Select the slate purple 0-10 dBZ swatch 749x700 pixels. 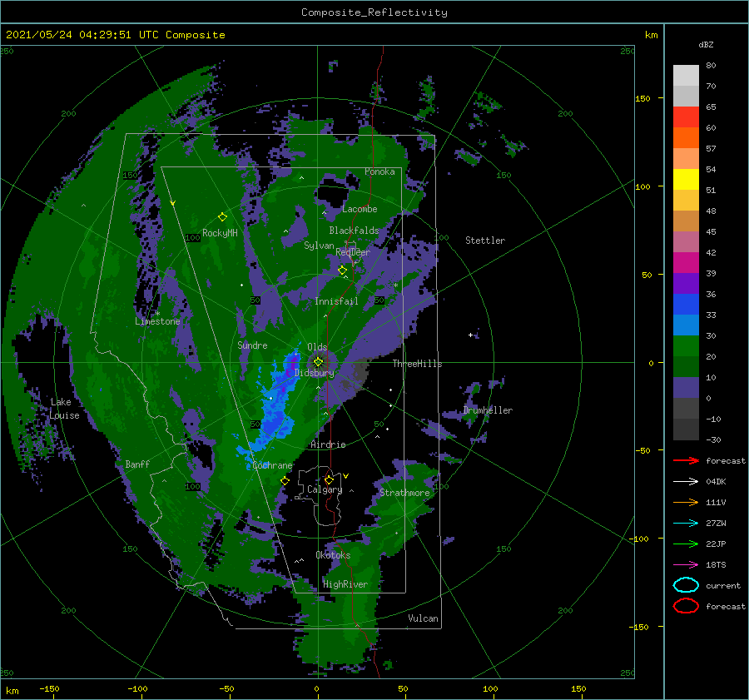coord(686,388)
